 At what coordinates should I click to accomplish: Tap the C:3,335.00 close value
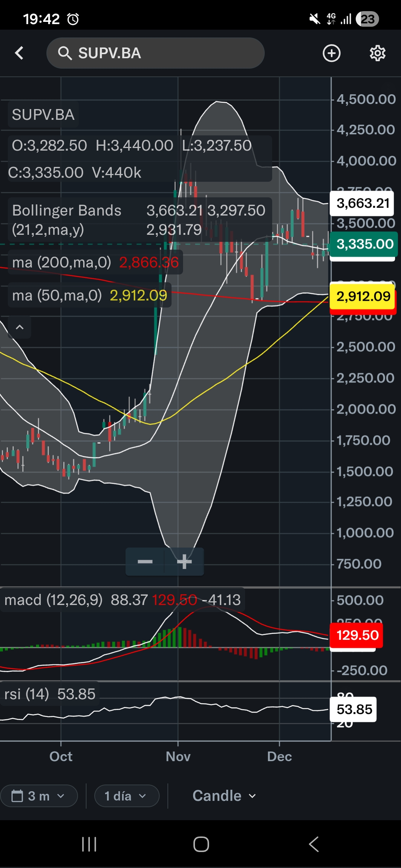[46, 172]
